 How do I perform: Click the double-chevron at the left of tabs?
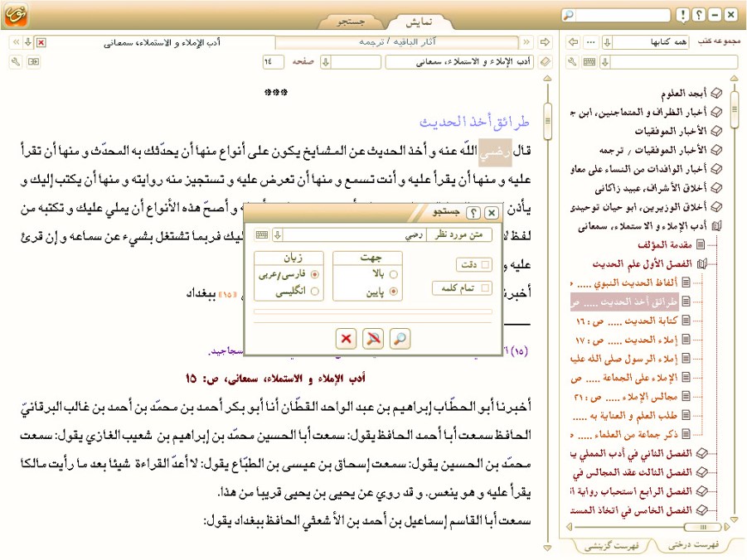click(17, 42)
